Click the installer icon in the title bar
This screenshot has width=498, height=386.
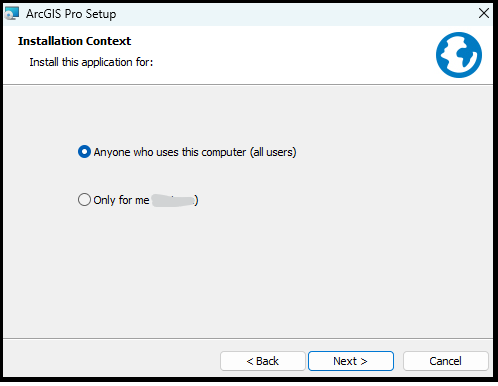pyautogui.click(x=12, y=13)
